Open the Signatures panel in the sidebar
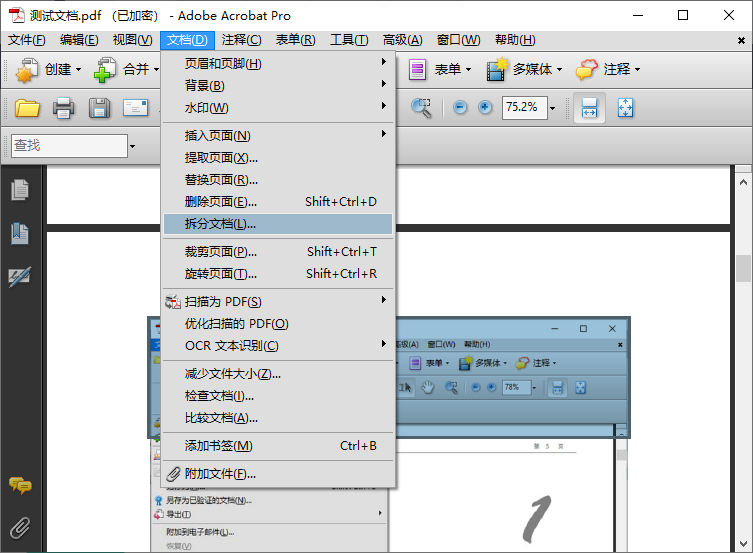Screen dimensions: 753x553 click(x=20, y=277)
